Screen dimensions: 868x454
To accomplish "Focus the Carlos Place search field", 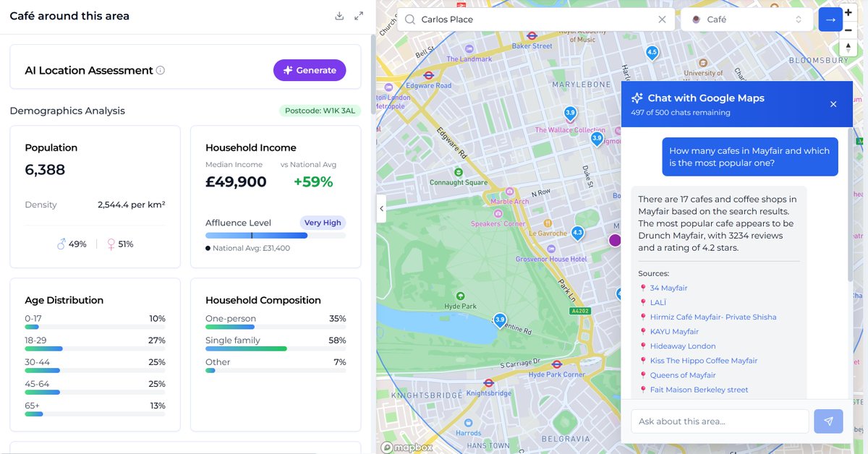I will coord(535,20).
